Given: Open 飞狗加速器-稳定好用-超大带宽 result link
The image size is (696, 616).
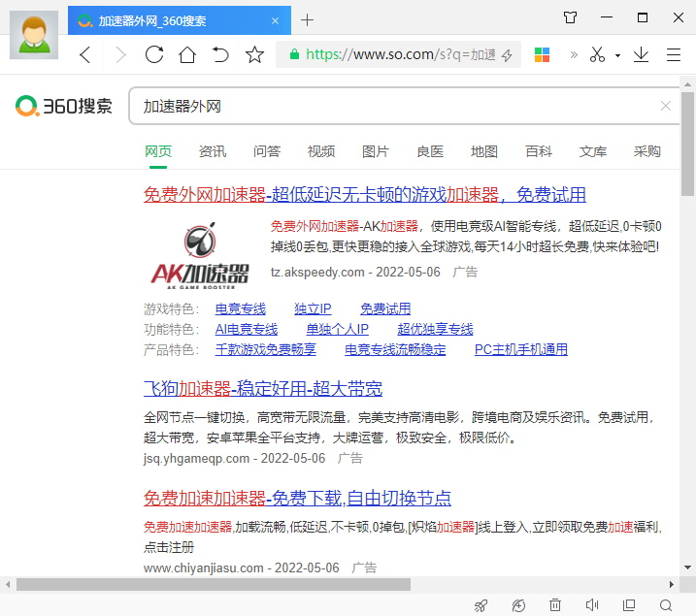Looking at the screenshot, I should pyautogui.click(x=263, y=388).
